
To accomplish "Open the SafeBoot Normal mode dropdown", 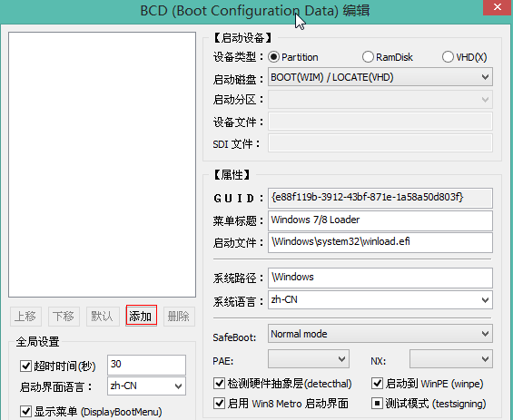I will click(x=380, y=334).
